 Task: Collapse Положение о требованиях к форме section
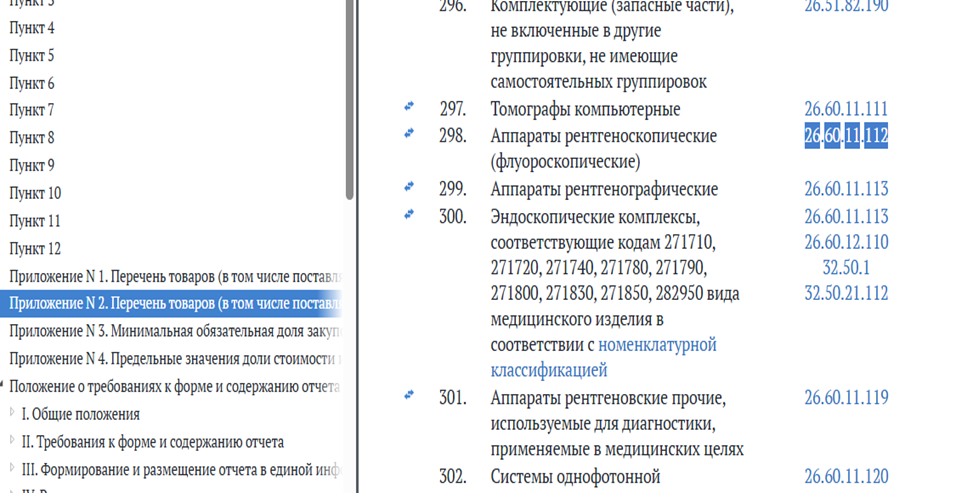click(2, 385)
